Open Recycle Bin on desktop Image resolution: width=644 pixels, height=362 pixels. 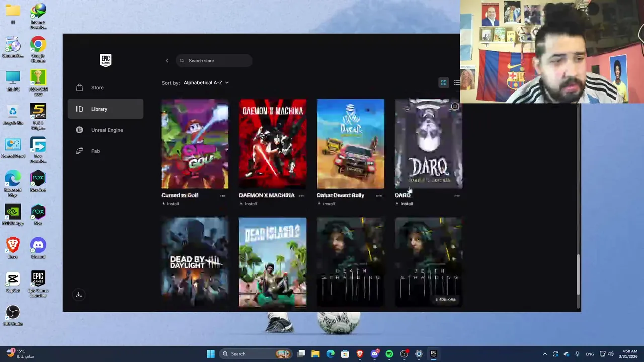pyautogui.click(x=13, y=115)
